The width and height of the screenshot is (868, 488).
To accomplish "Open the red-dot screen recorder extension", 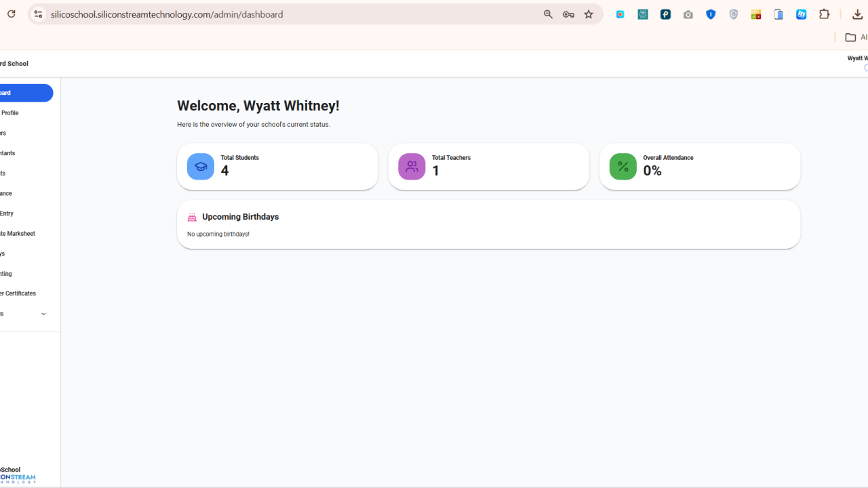I will pos(620,15).
